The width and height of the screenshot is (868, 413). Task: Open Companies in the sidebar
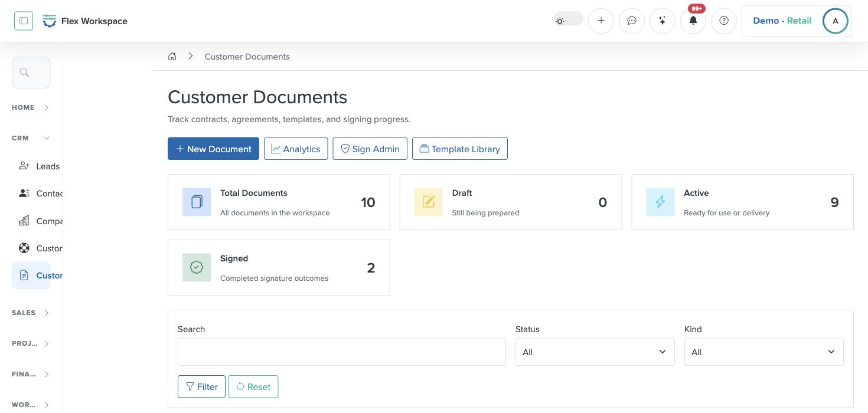click(40, 221)
